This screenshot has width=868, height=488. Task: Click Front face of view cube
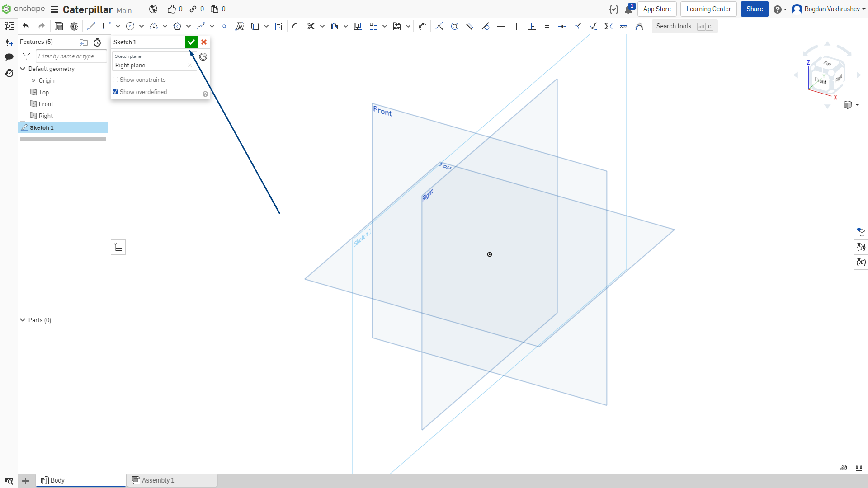coord(820,80)
